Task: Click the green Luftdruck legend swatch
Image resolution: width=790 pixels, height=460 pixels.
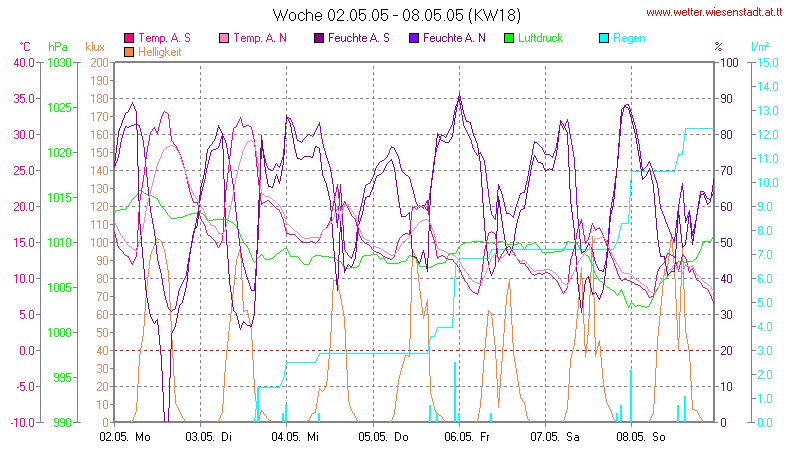Action: coord(509,38)
